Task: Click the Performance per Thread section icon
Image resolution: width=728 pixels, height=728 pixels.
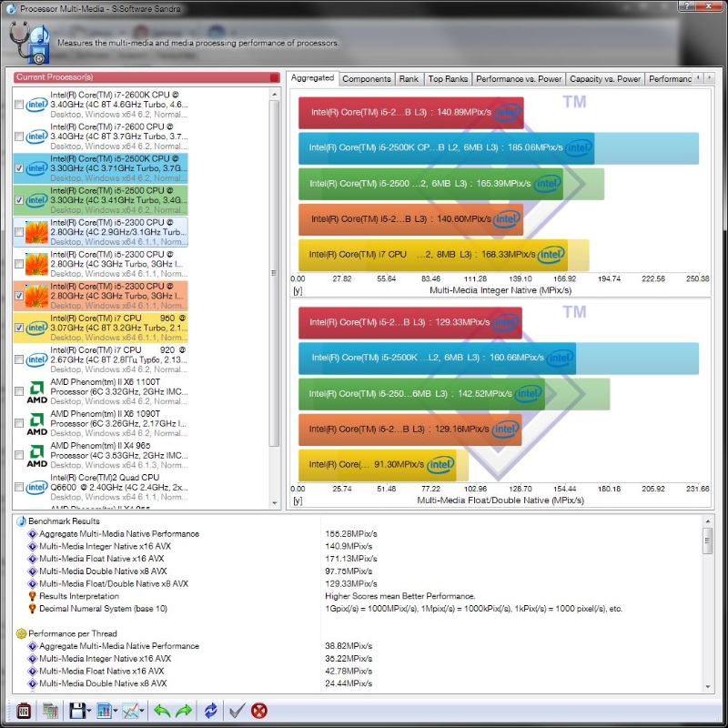Action: (21, 633)
